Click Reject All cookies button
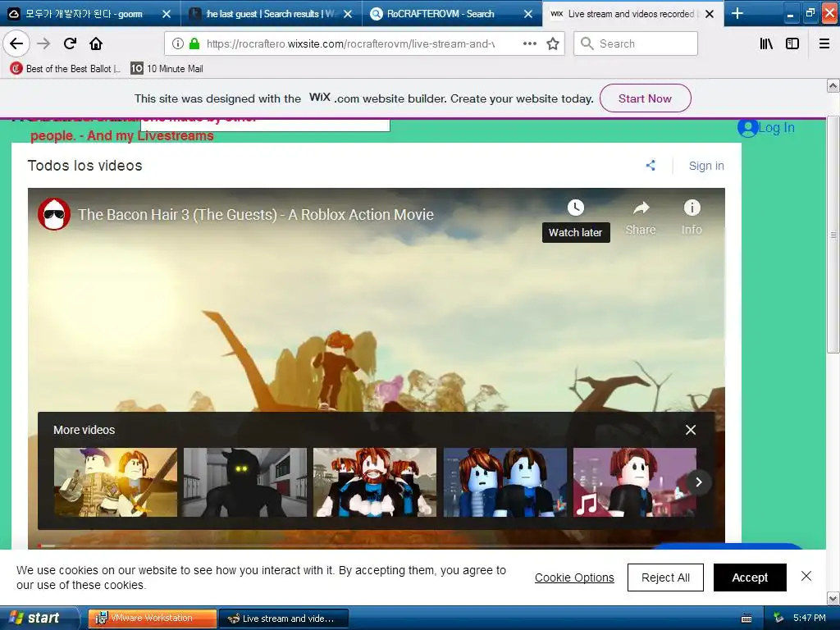Screen dimensions: 840x630 tap(665, 577)
